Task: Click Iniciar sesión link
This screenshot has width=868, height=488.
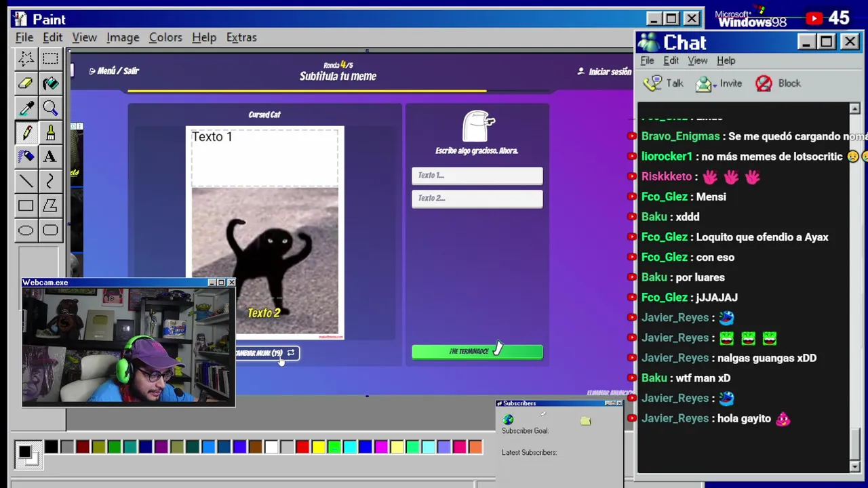Action: point(605,71)
